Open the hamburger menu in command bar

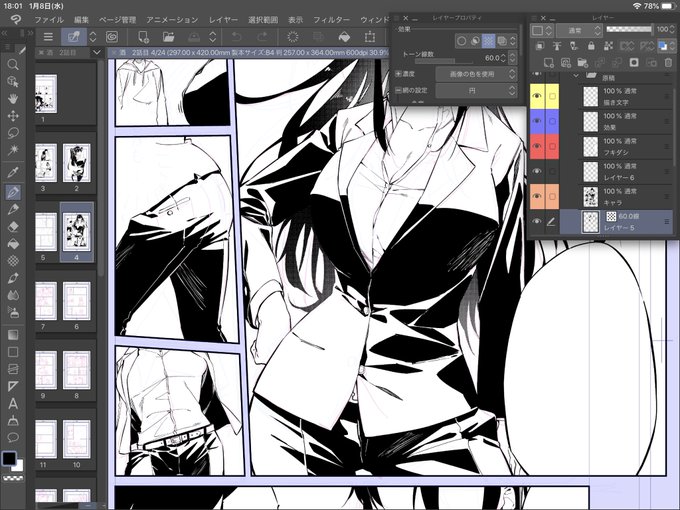tap(48, 37)
